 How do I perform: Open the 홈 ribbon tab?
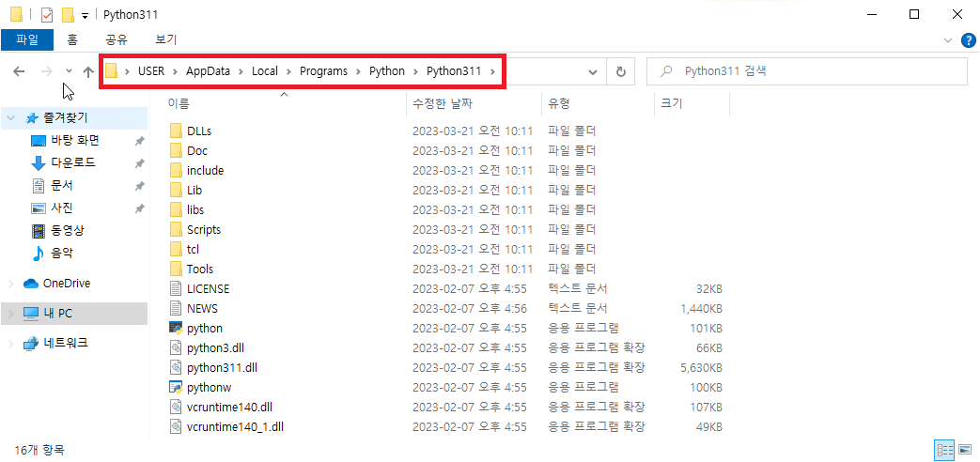[x=72, y=40]
